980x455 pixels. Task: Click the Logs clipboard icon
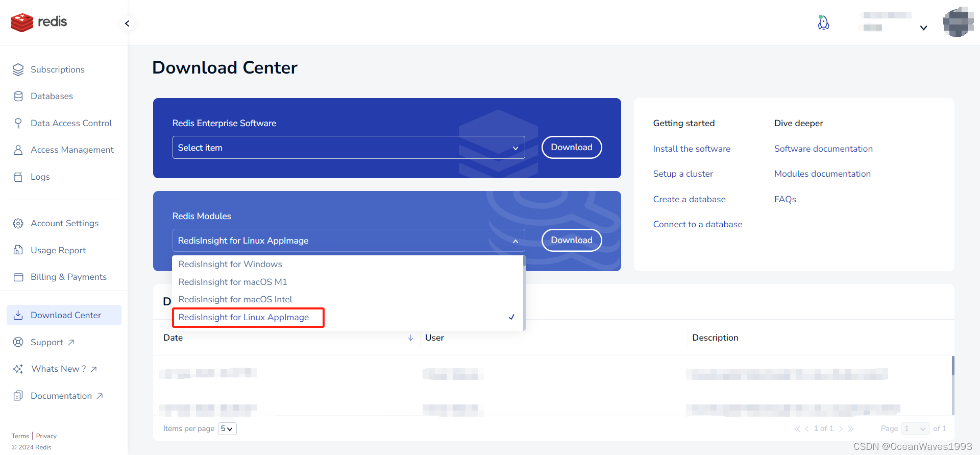[x=18, y=177]
